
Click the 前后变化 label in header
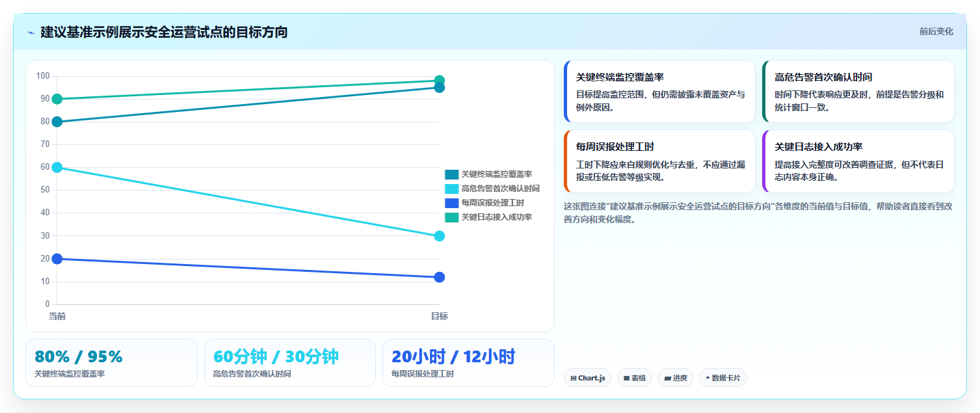(x=936, y=31)
